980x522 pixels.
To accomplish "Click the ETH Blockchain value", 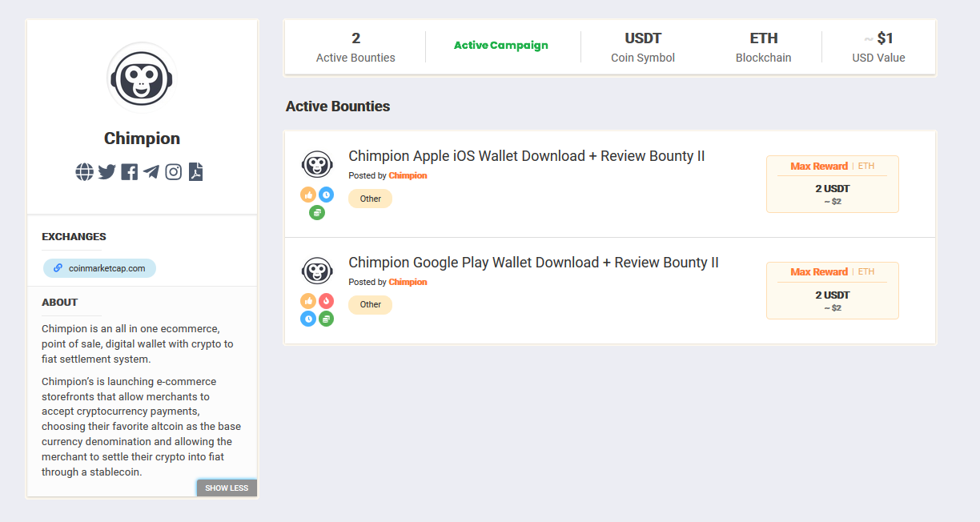I will [x=764, y=38].
